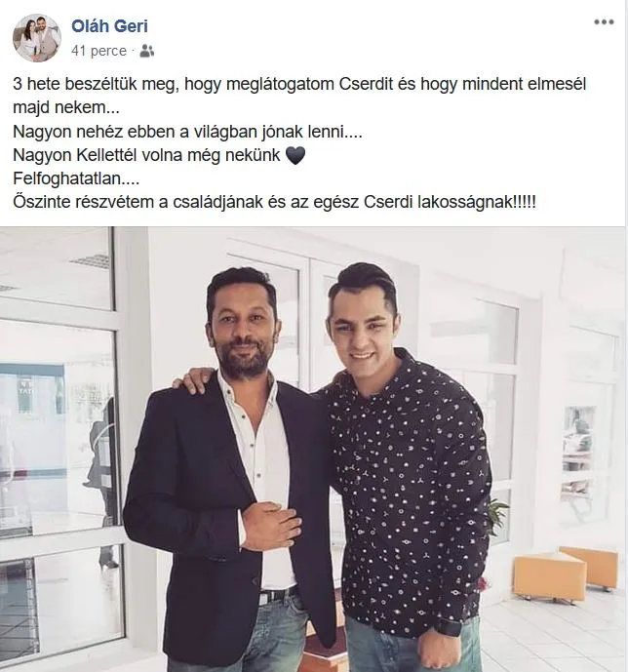Viewport: 628px width, 672px height.
Task: Open the Oláh Geri profile name link
Action: click(x=109, y=26)
